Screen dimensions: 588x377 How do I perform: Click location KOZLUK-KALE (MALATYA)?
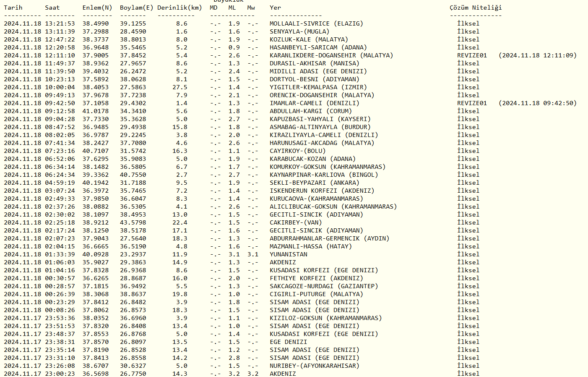click(x=309, y=39)
